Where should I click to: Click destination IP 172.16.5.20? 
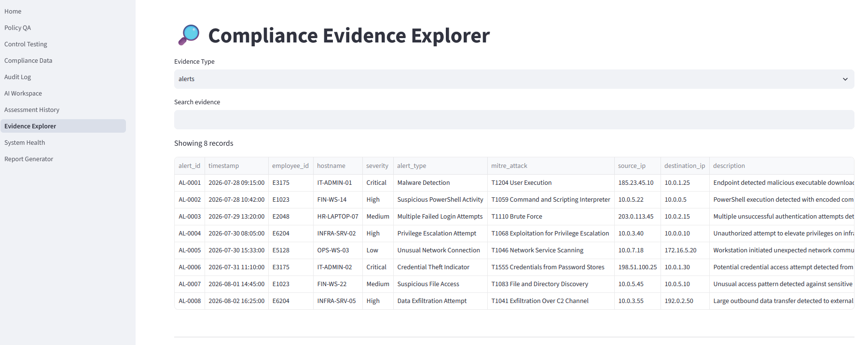pyautogui.click(x=685, y=250)
